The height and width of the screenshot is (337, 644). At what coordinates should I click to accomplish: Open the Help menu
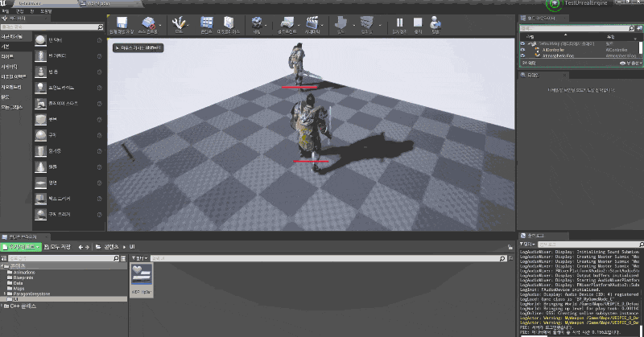click(x=46, y=11)
